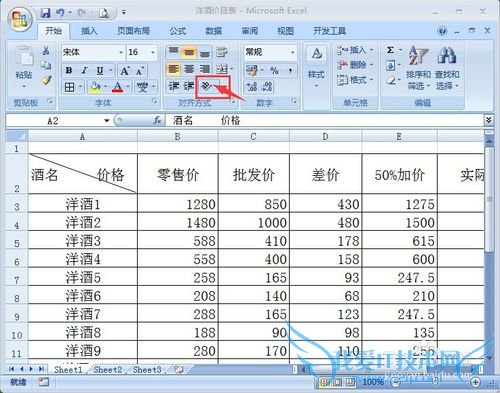Set middle vertical alignment
This screenshot has height=393, width=500.
tap(189, 52)
